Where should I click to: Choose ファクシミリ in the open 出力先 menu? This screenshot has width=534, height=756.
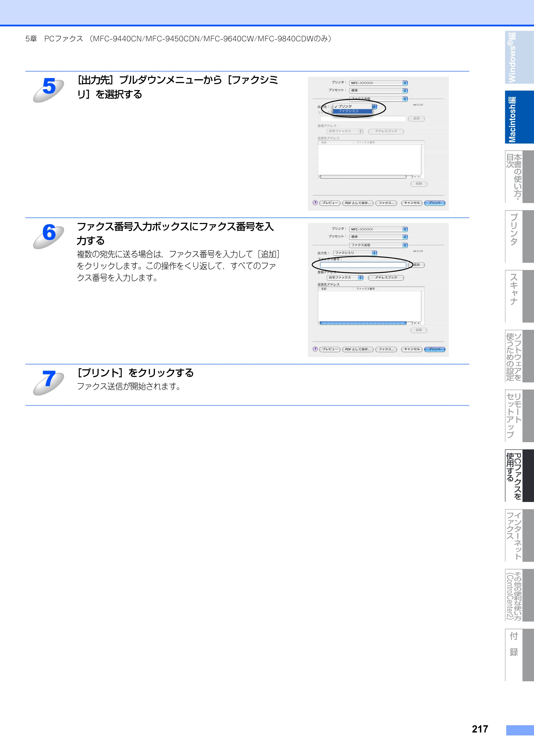[352, 111]
